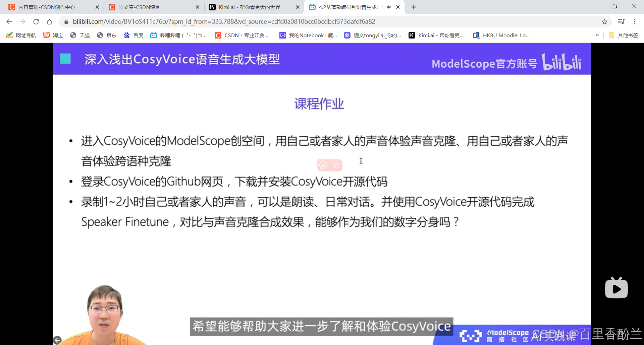
Task: Reload the bilibili page
Action: 36,22
